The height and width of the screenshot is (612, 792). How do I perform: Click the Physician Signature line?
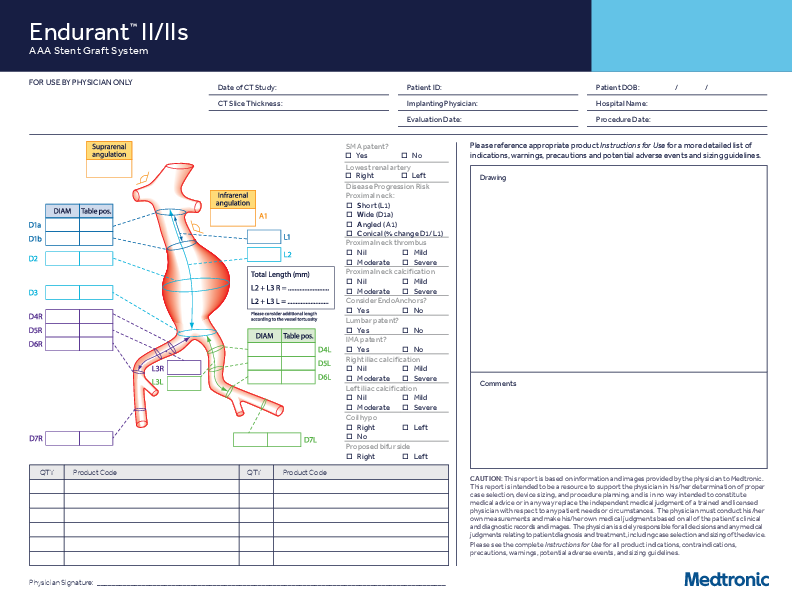click(272, 583)
